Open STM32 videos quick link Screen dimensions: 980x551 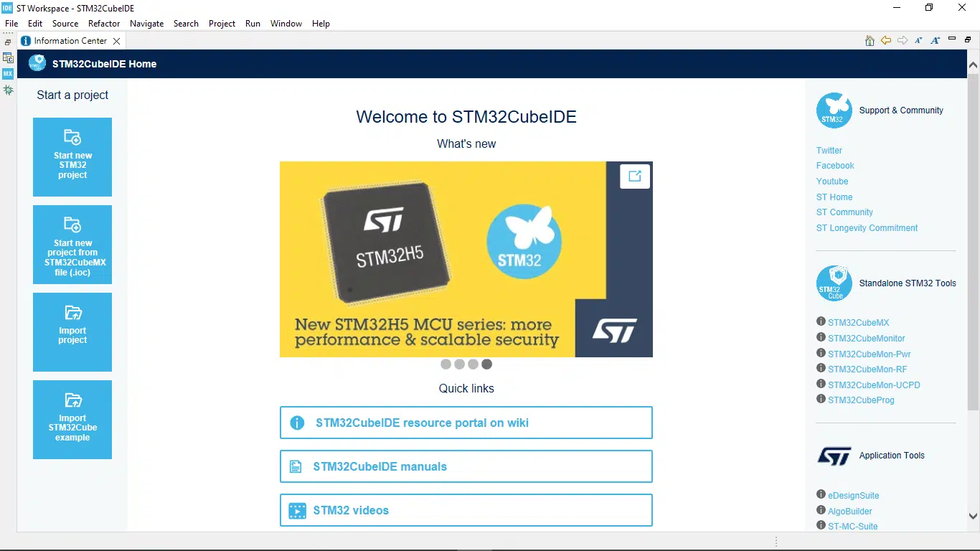(466, 510)
